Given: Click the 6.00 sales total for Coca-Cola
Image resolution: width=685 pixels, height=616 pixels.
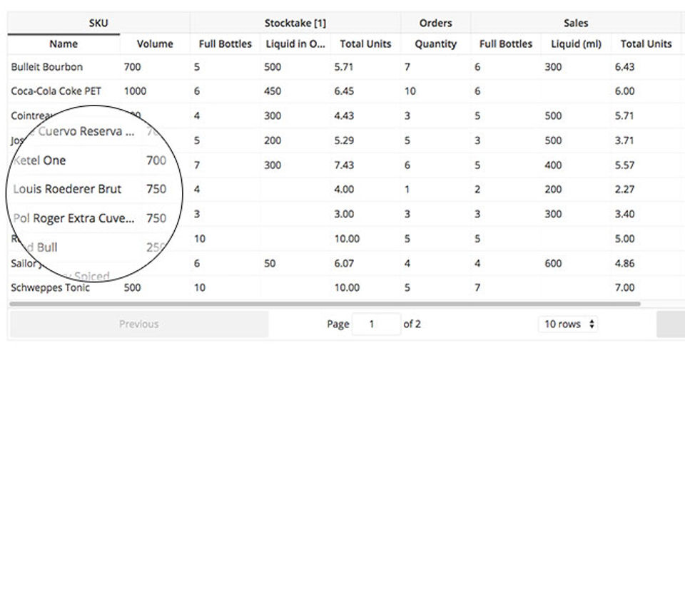Looking at the screenshot, I should tap(624, 91).
